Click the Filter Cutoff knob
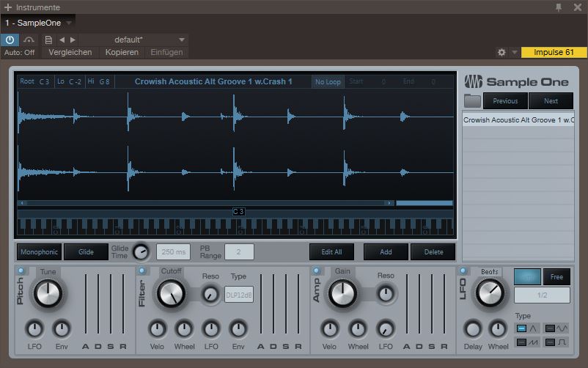The height and width of the screenshot is (368, 588). (x=171, y=293)
